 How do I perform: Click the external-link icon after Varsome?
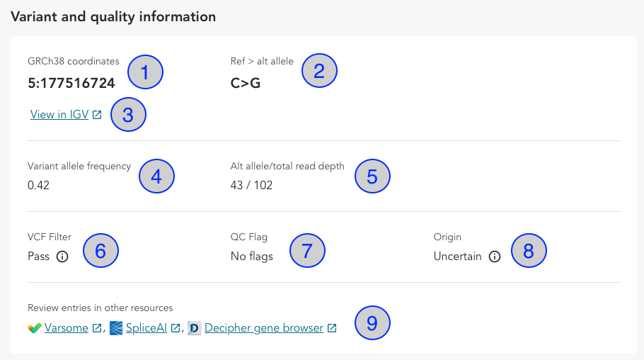[97, 329]
